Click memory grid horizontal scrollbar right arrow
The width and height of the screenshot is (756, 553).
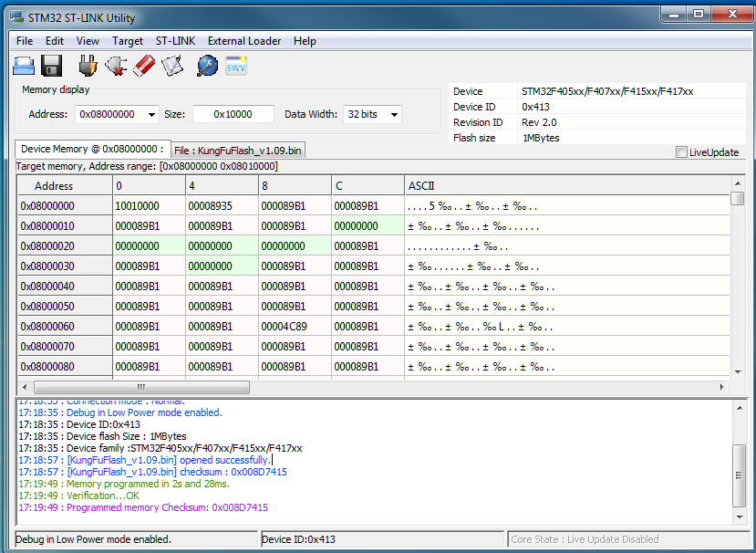pos(722,387)
